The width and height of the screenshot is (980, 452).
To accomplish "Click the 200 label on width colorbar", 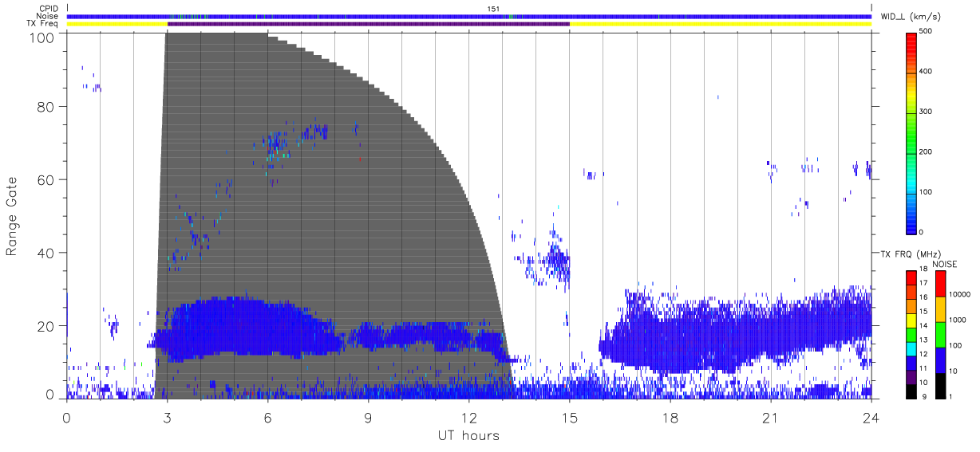I will click(926, 152).
